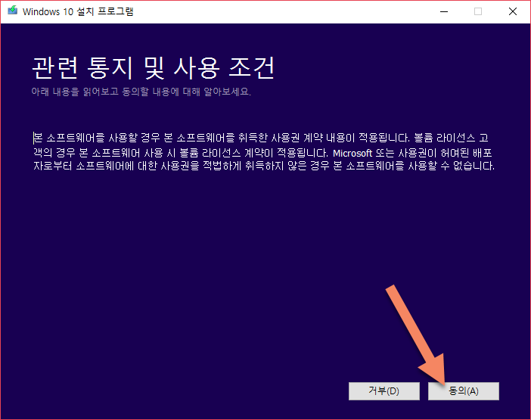Minimize the Windows 10 설치 프로그램 window
The image size is (531, 420).
pyautogui.click(x=444, y=11)
